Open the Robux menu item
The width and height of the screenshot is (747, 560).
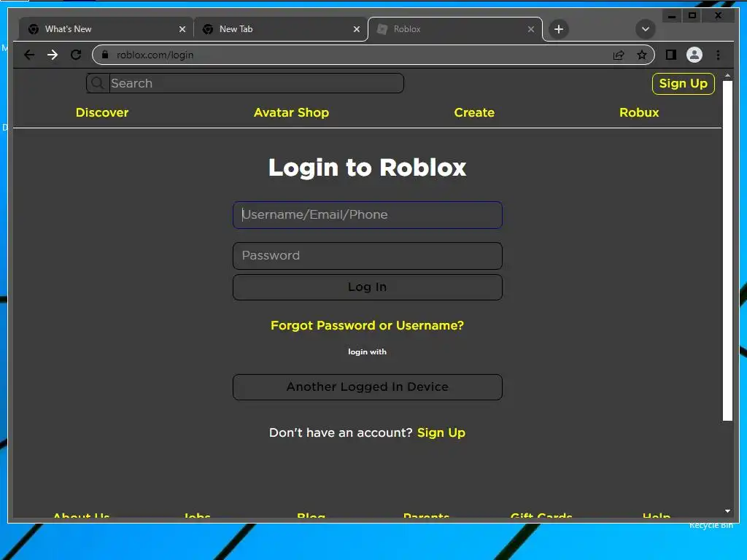639,113
